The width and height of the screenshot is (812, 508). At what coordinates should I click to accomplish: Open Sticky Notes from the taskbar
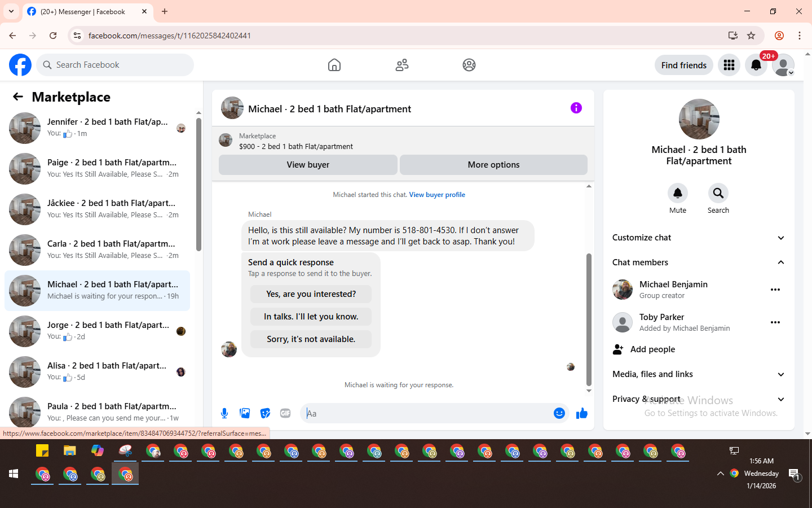coord(42,450)
